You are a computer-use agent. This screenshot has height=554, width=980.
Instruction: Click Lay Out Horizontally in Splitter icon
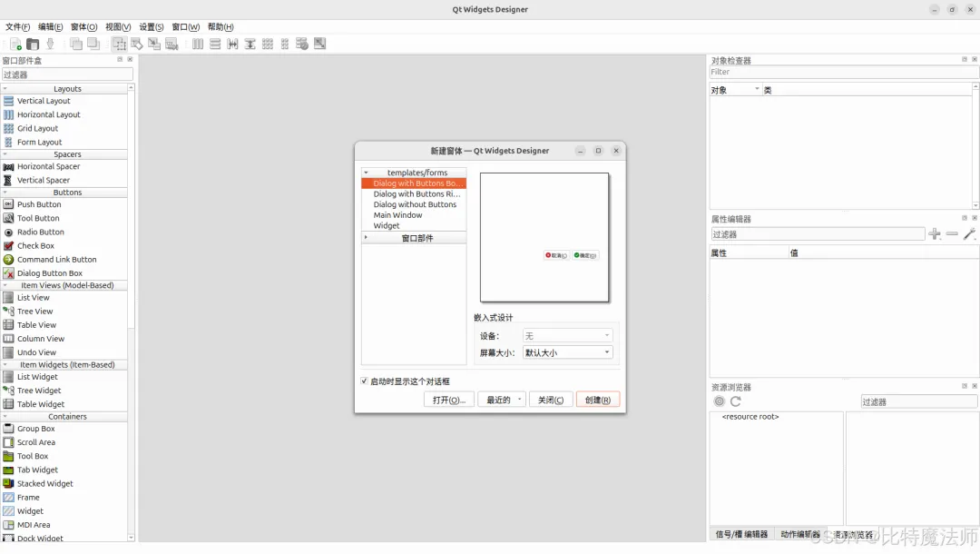click(232, 44)
